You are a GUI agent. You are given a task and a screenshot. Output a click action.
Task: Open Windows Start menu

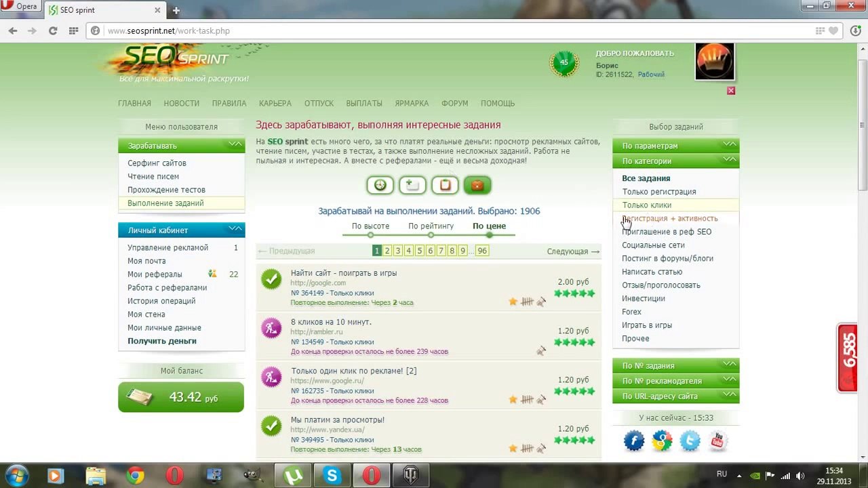point(16,476)
